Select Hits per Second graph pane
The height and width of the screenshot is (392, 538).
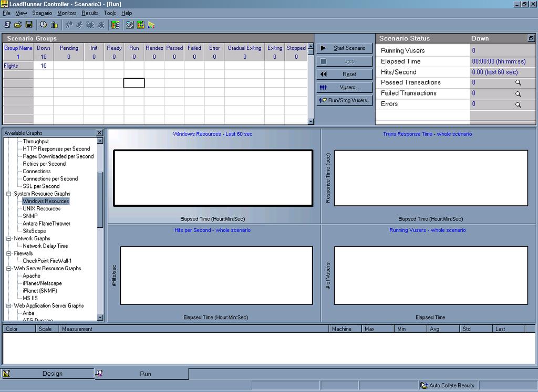[x=214, y=273]
